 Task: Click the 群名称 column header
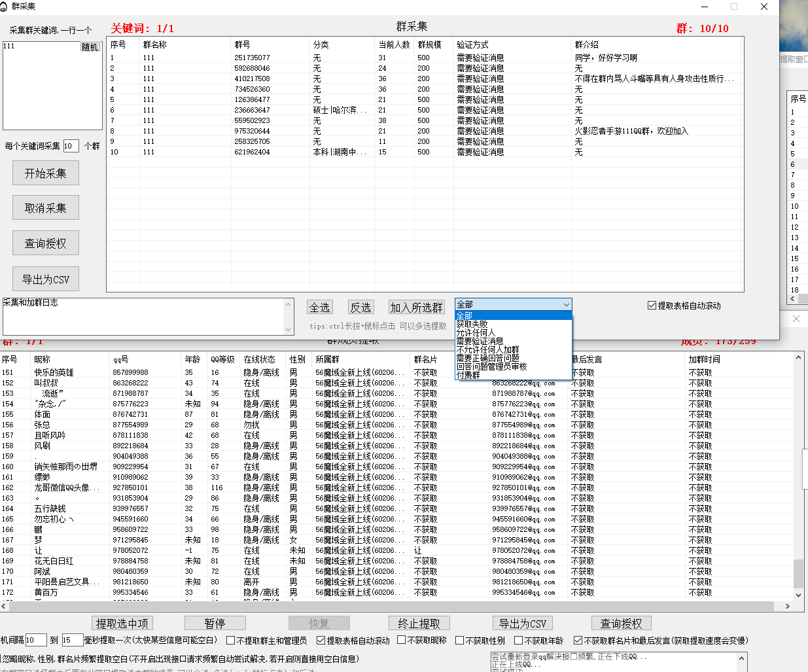(155, 44)
